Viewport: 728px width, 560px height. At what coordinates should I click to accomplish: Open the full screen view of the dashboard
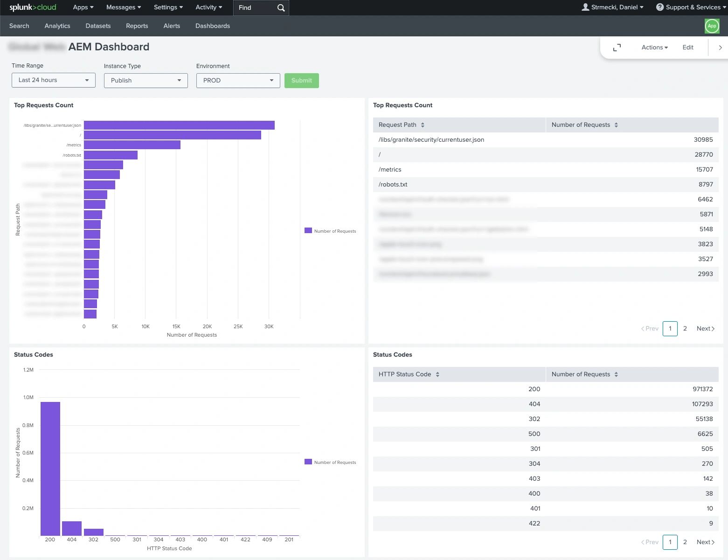point(617,47)
